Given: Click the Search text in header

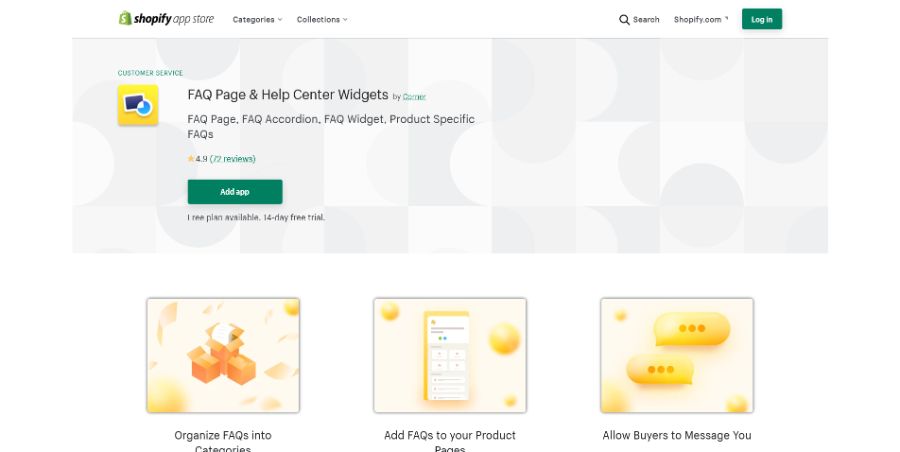Looking at the screenshot, I should (x=646, y=20).
